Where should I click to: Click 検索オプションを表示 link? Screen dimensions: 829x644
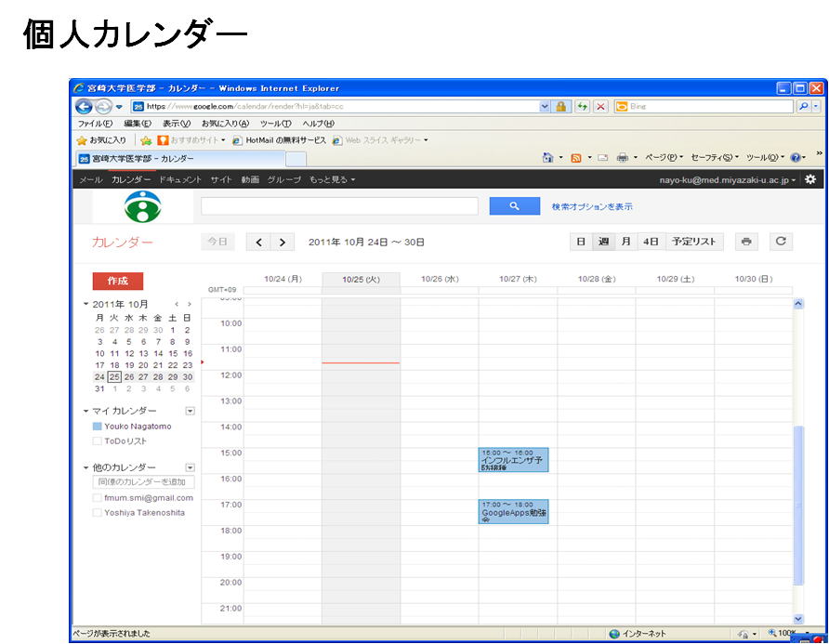(x=592, y=207)
